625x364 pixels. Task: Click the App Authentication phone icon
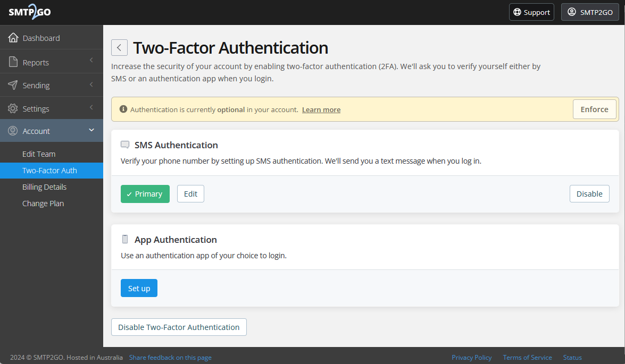point(125,239)
